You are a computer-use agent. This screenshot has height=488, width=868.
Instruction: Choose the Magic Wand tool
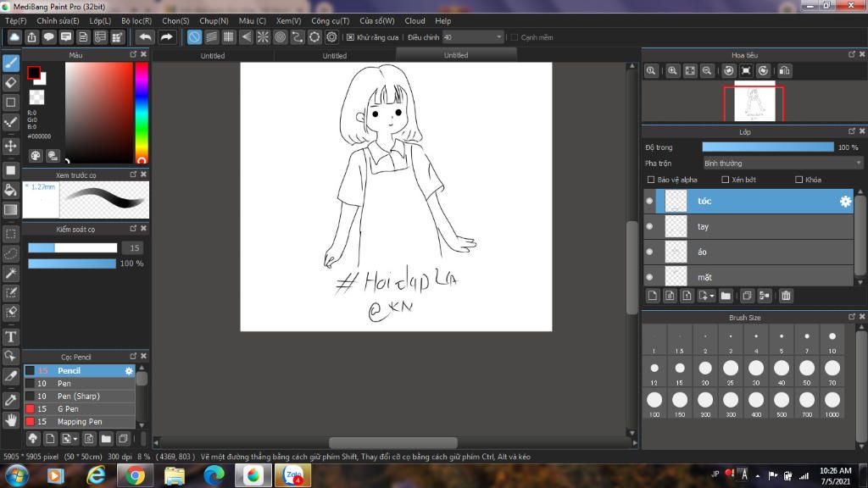tap(10, 274)
